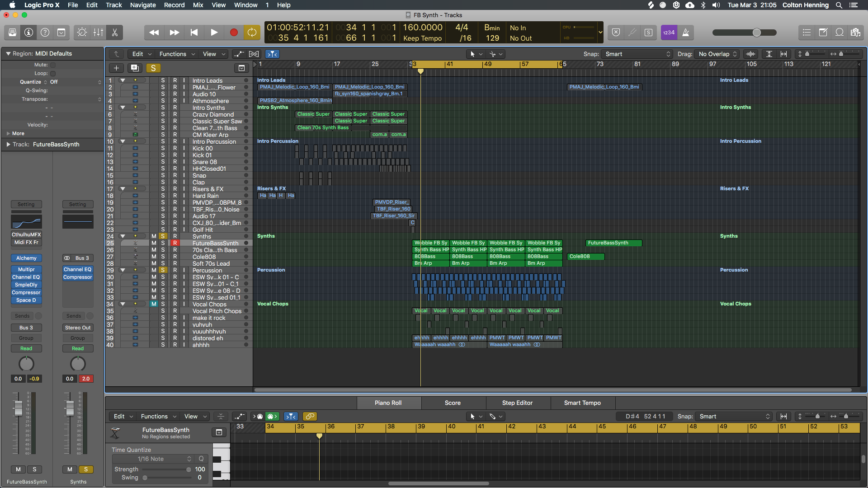Check the Loop checkbox in Region inspector
This screenshot has height=488, width=868.
53,74
